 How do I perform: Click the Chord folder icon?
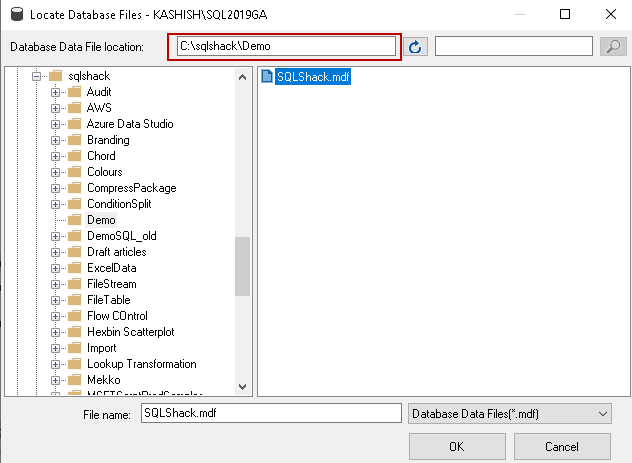[x=75, y=156]
